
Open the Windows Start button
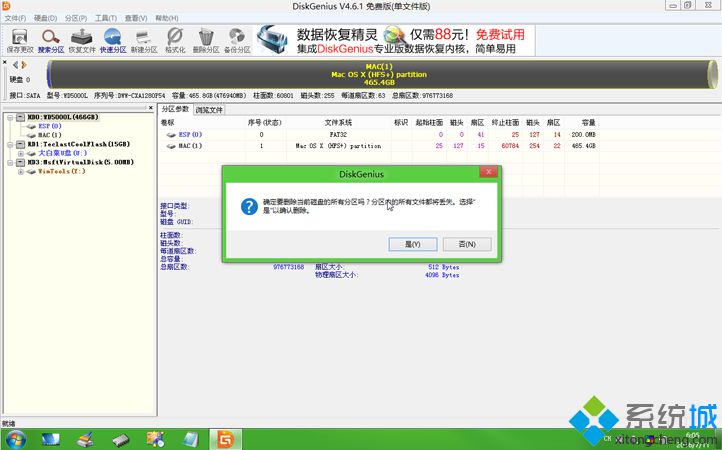[16, 439]
